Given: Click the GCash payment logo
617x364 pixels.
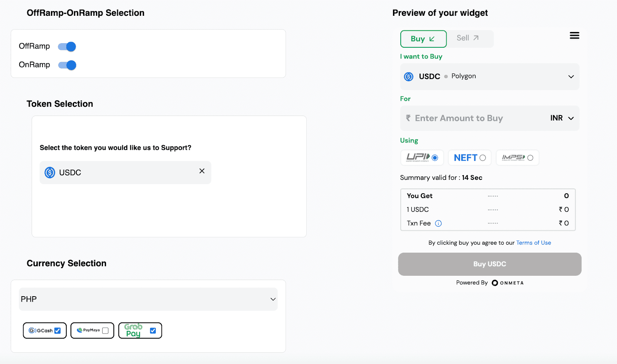Looking at the screenshot, I should point(40,330).
